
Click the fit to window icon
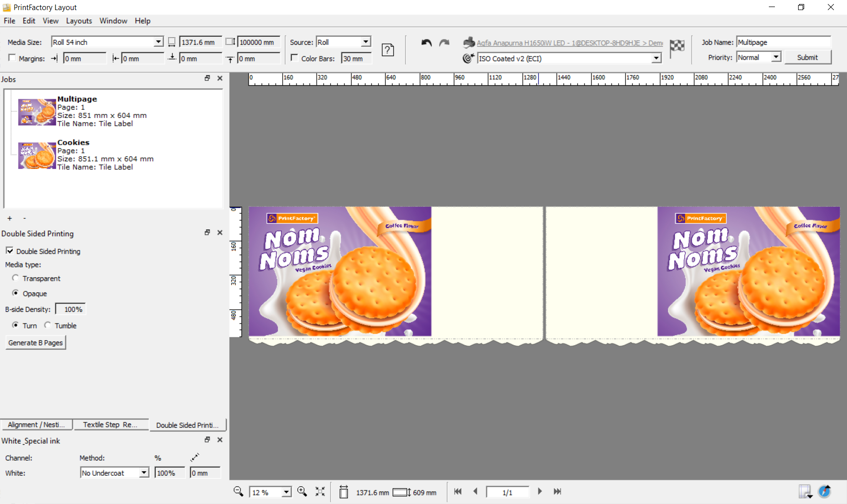pos(320,491)
